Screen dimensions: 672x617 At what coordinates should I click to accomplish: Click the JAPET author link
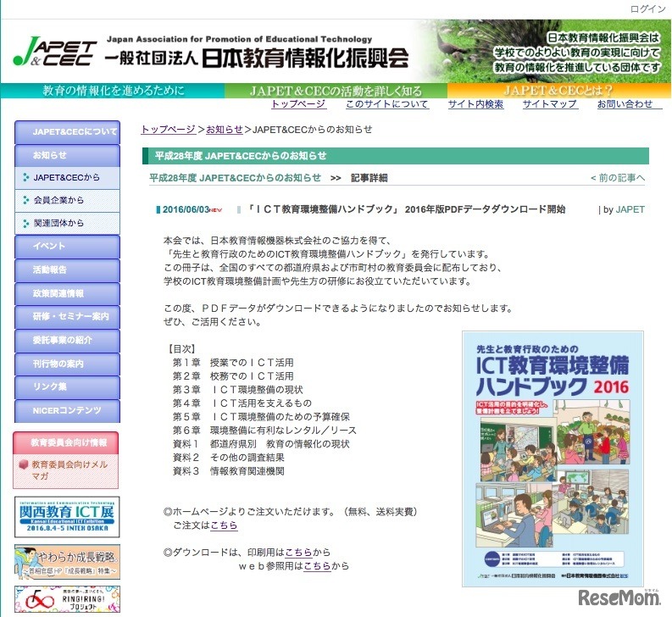[630, 209]
